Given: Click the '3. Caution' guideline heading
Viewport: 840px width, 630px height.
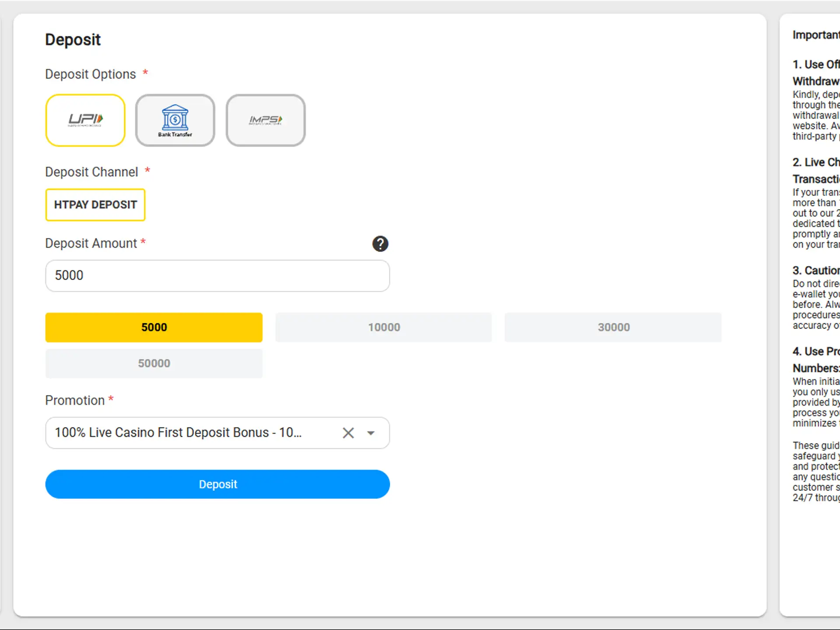Looking at the screenshot, I should [x=816, y=270].
